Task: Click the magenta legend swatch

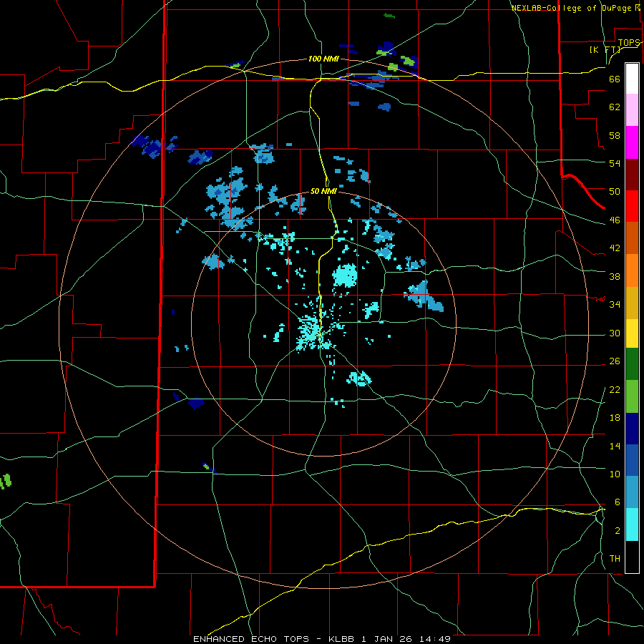Action: click(632, 142)
